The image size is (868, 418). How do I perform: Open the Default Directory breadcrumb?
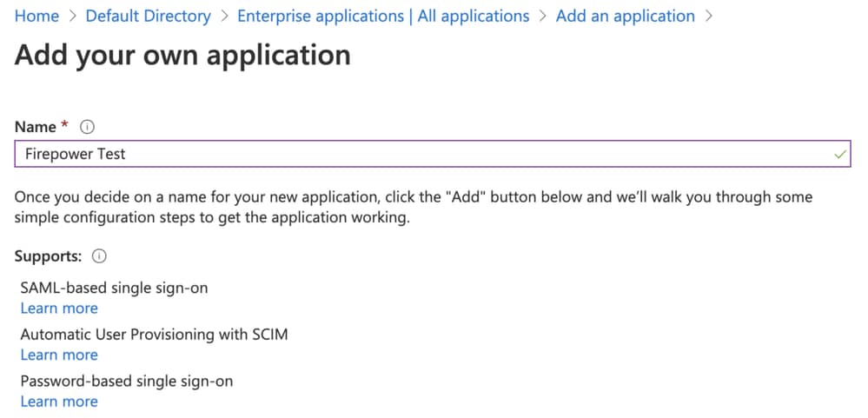(149, 16)
